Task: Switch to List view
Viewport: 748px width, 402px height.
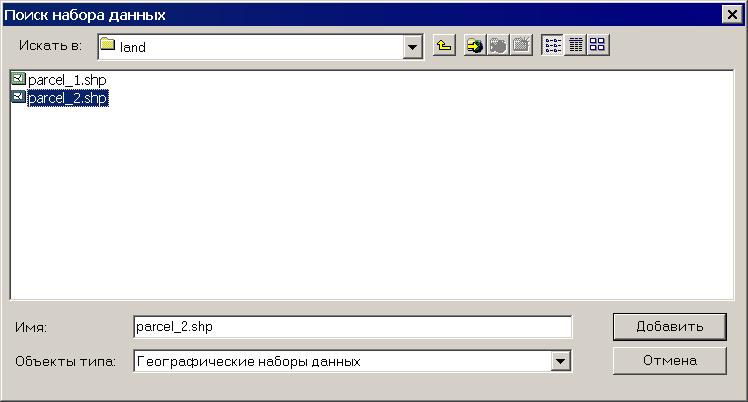Action: pos(552,46)
